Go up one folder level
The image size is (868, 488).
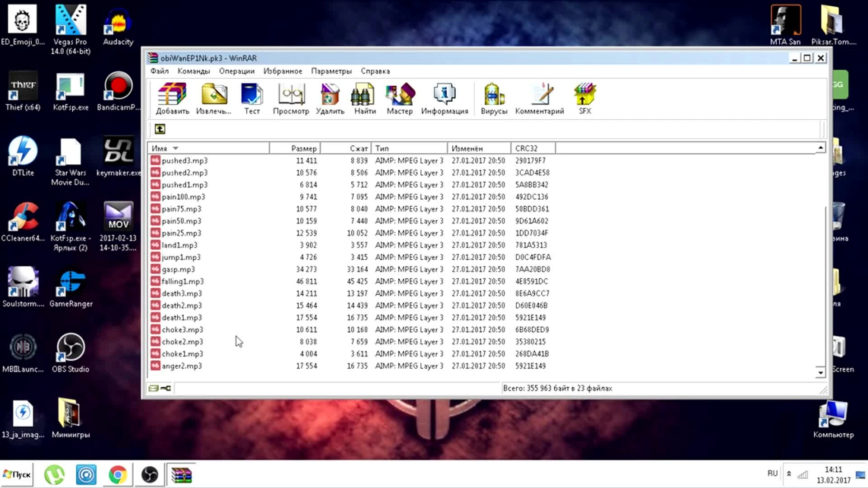(160, 129)
